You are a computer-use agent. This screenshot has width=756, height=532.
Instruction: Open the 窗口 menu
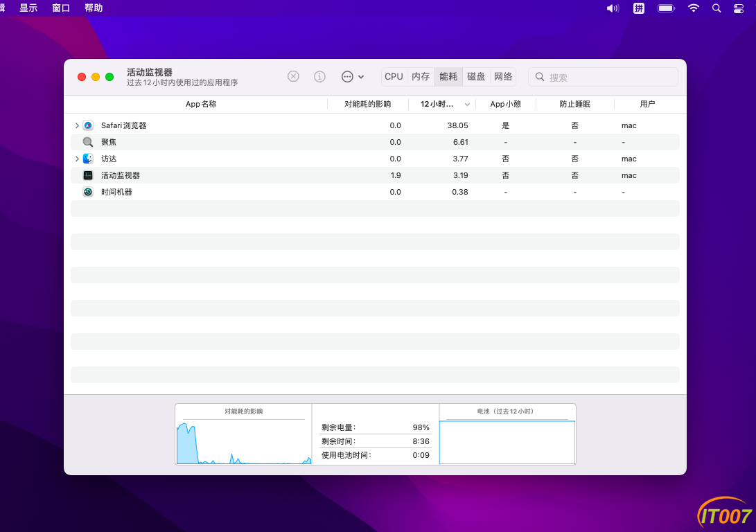tap(61, 8)
